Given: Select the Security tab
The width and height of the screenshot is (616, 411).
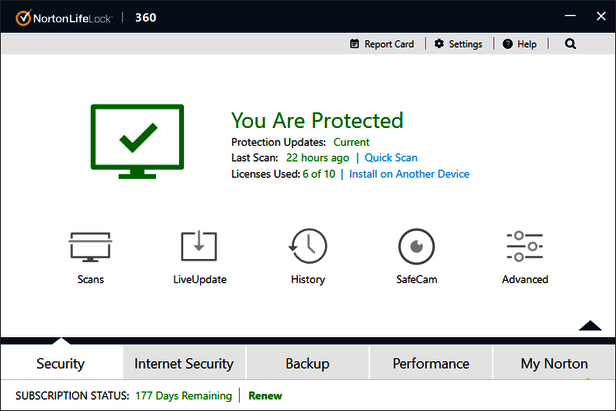Looking at the screenshot, I should 61,363.
